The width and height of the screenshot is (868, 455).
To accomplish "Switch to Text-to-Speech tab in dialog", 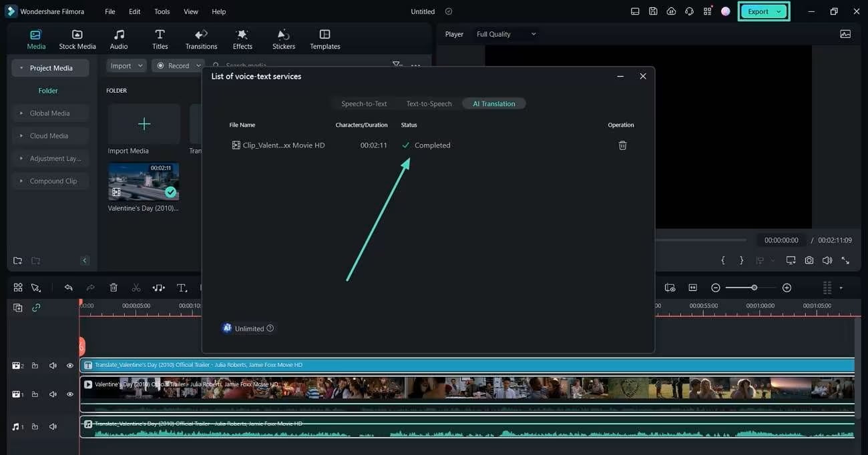I will pyautogui.click(x=429, y=103).
